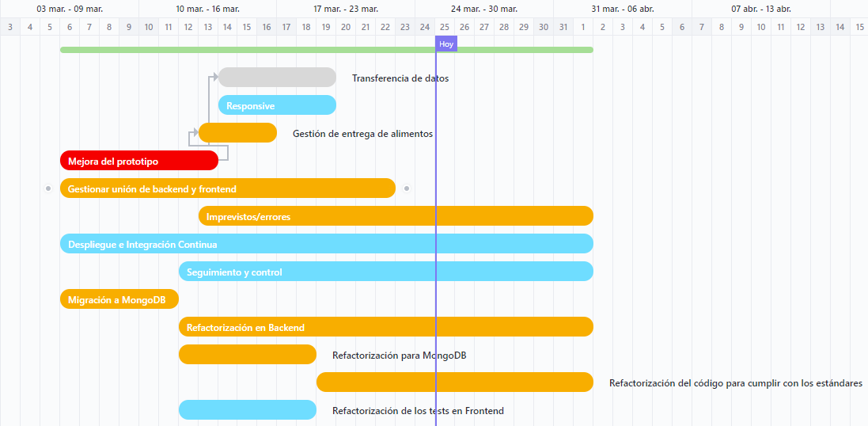Select the 'Refactorización en Backend' bar
This screenshot has height=426, width=868.
[x=385, y=327]
